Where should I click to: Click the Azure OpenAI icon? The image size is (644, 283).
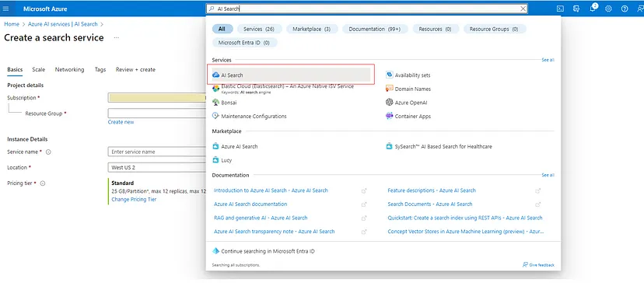tap(390, 103)
